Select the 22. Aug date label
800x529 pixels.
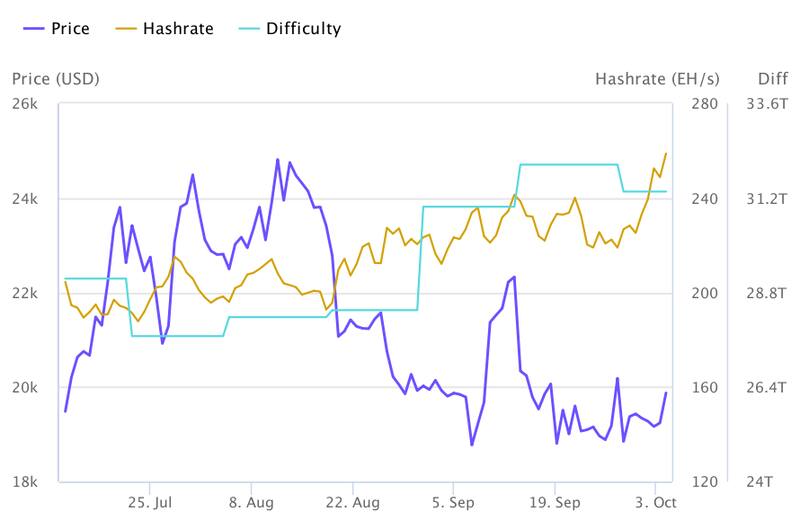[x=353, y=501]
